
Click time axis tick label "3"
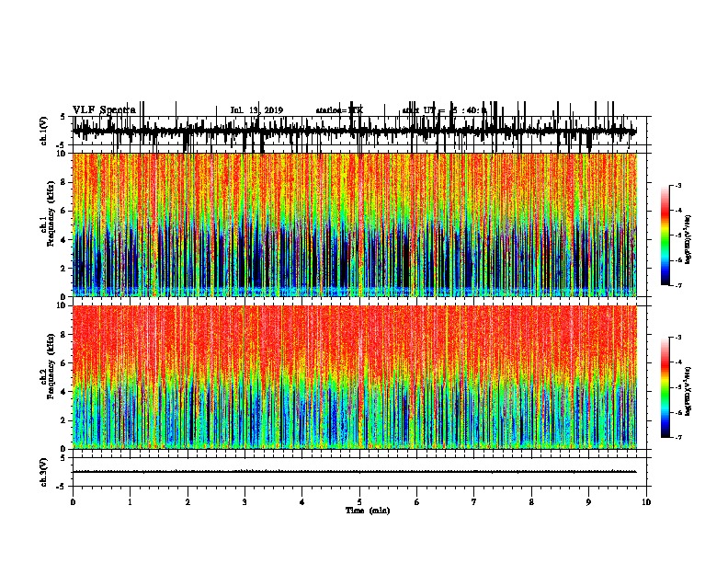click(245, 502)
